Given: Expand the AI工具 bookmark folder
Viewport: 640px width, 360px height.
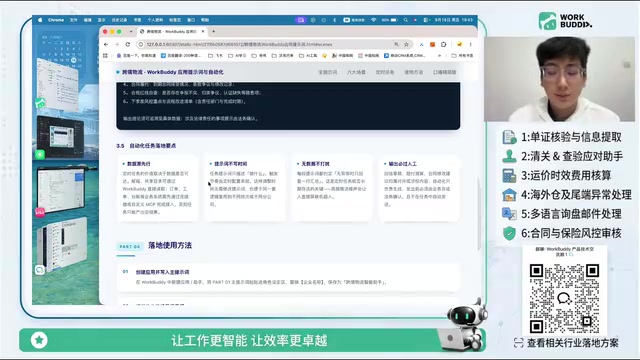Looking at the screenshot, I should (308, 56).
